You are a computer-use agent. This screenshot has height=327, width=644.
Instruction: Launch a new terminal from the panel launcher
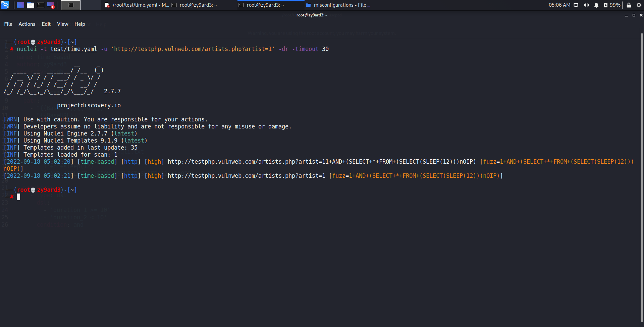tap(41, 5)
